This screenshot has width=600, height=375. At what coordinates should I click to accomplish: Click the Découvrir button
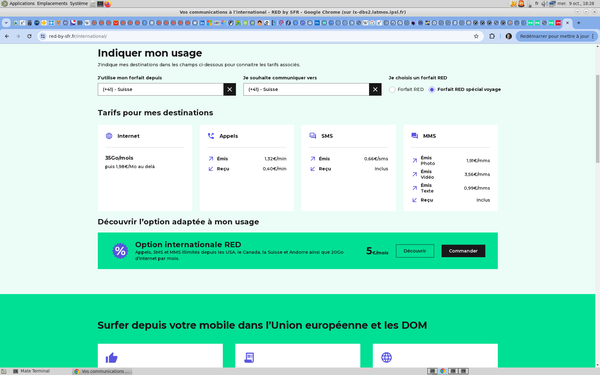(415, 251)
